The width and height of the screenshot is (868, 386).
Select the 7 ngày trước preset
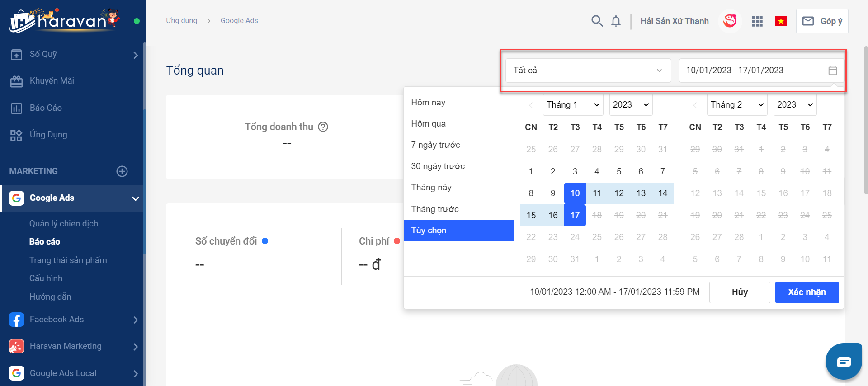(x=435, y=145)
